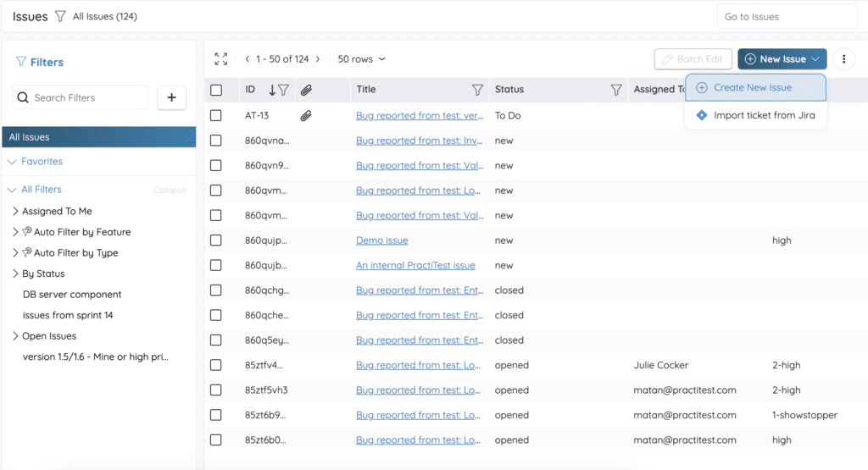This screenshot has width=868, height=470.
Task: Open An internal PractiTest issue link
Action: [415, 265]
